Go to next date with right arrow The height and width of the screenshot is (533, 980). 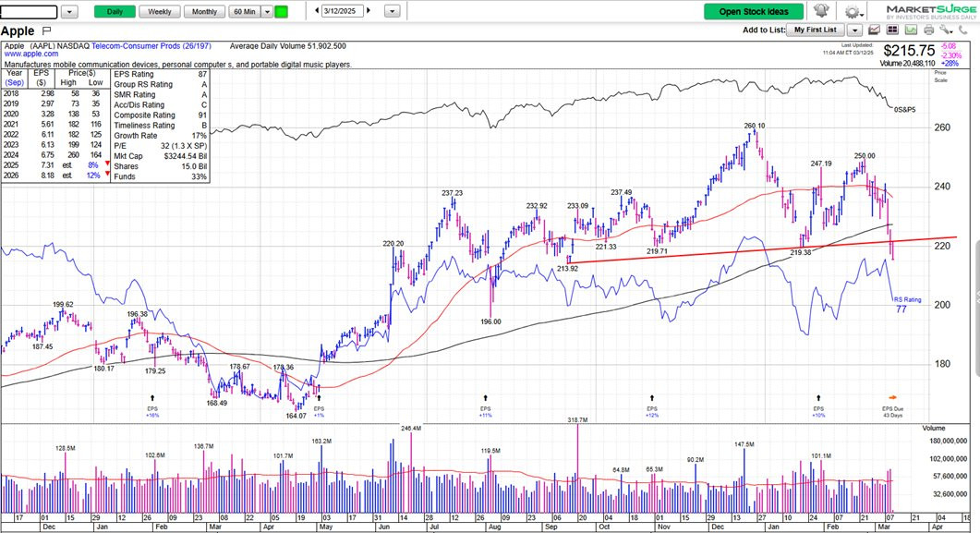tap(369, 10)
